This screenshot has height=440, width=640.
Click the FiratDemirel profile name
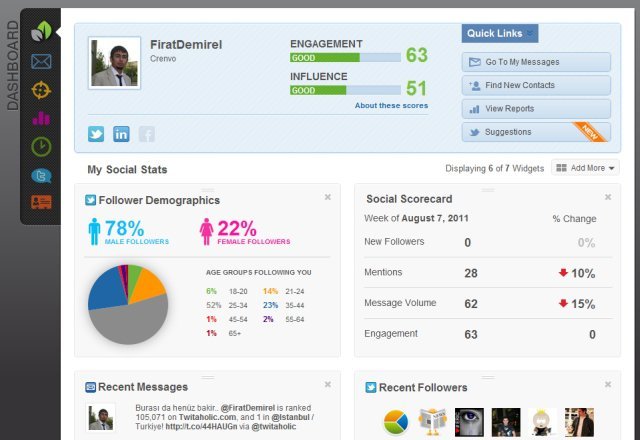pyautogui.click(x=186, y=44)
